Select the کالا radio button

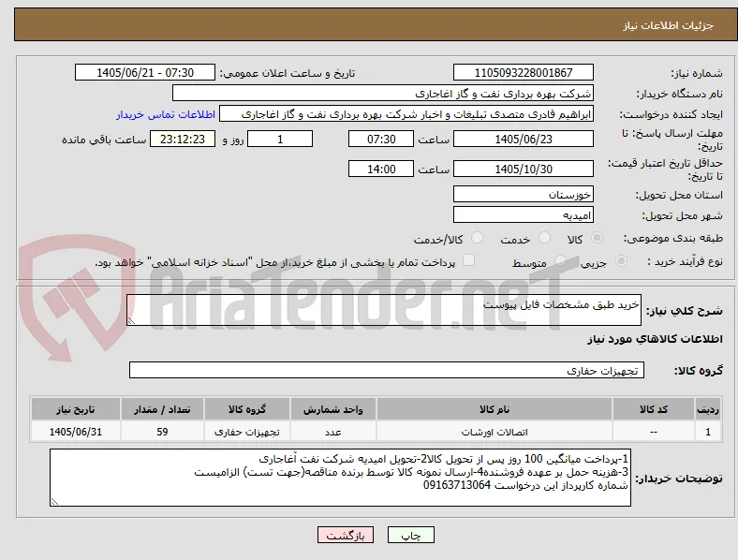597,238
